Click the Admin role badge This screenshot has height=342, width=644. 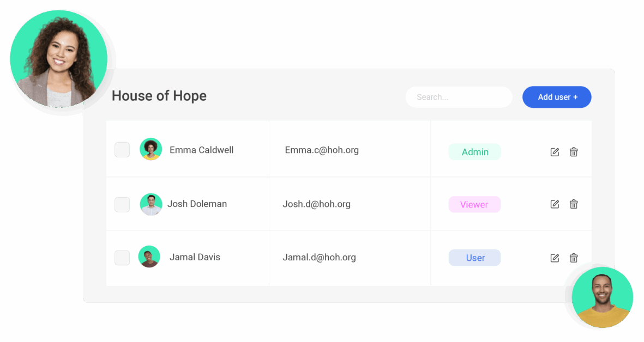(x=474, y=152)
